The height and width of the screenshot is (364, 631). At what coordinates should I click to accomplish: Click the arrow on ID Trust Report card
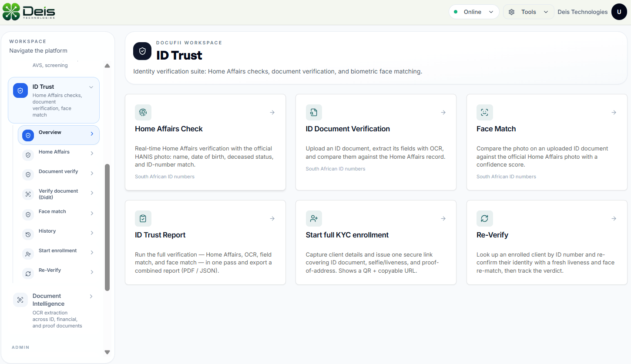click(x=272, y=218)
